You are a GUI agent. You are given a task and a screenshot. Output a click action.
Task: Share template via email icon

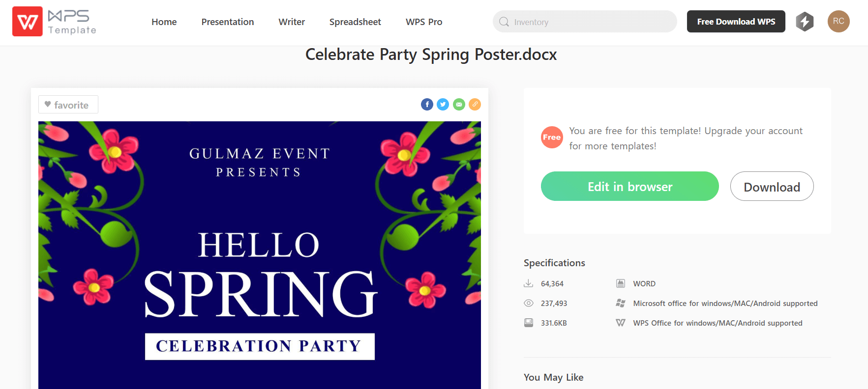459,104
